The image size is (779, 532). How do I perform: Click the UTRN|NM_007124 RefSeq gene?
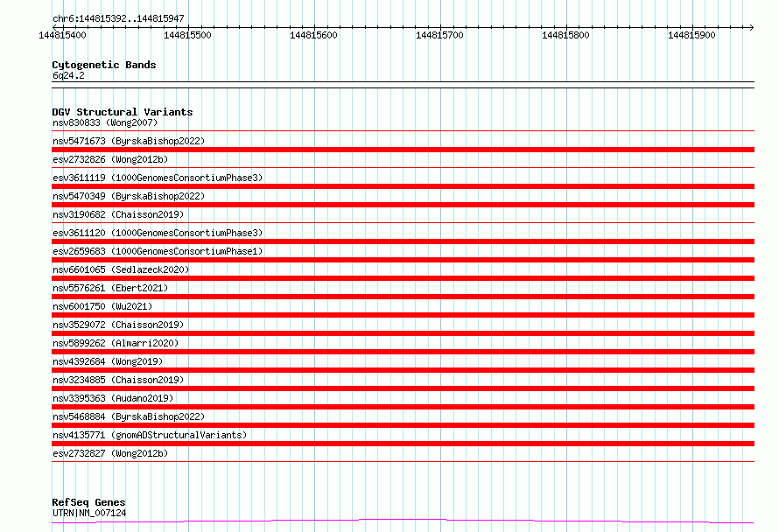(x=403, y=521)
